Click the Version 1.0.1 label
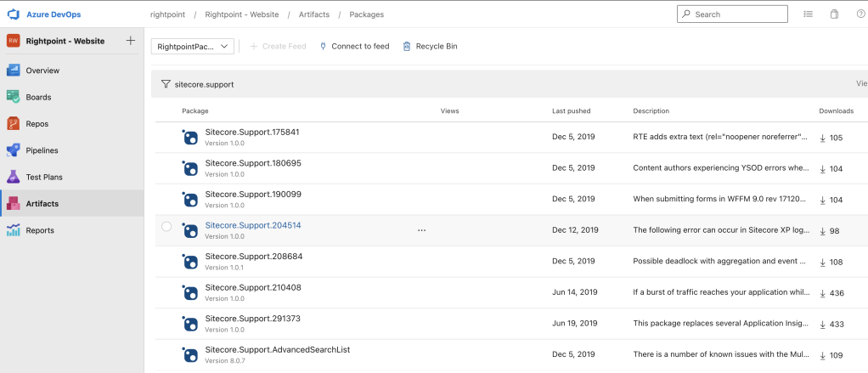This screenshot has width=868, height=373. (x=224, y=268)
